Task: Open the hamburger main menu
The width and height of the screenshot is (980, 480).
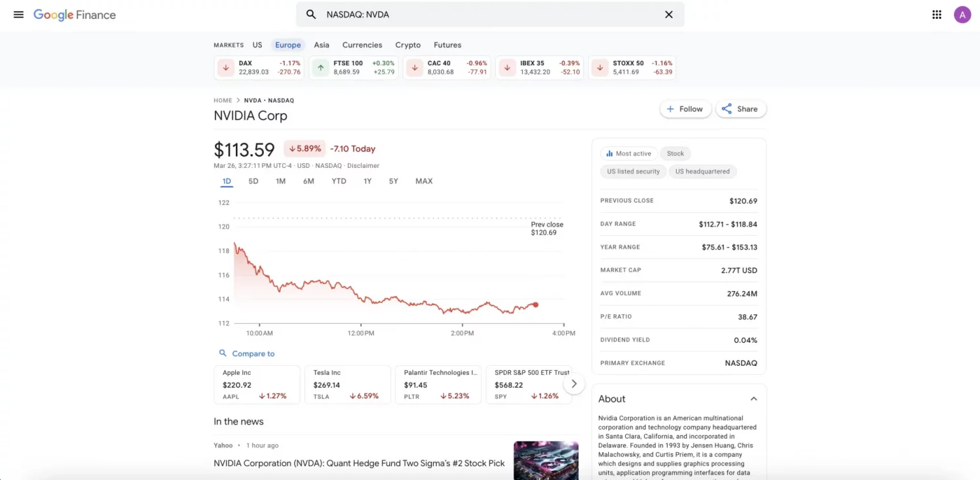Action: pos(18,14)
